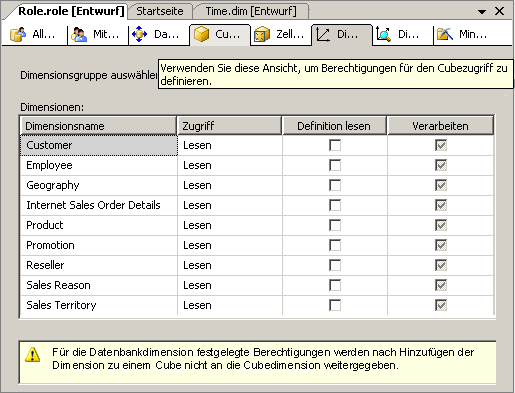Click the Zugriff column header
The image size is (515, 393).
click(230, 126)
